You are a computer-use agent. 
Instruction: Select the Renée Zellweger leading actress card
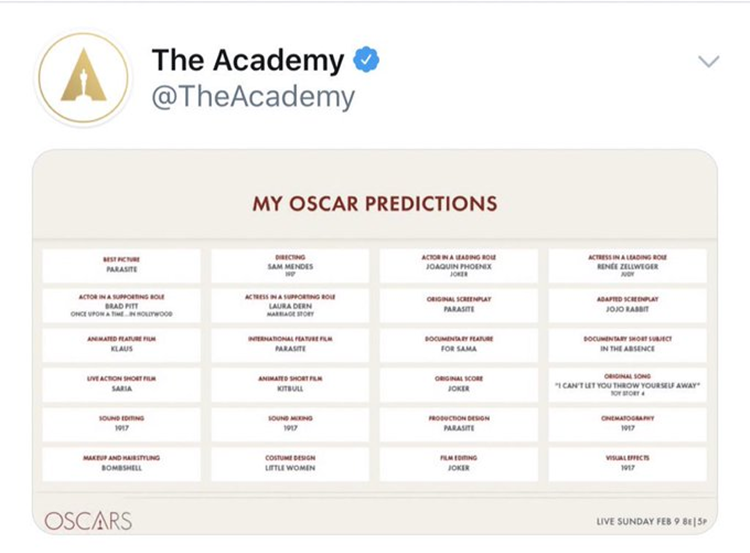628,265
